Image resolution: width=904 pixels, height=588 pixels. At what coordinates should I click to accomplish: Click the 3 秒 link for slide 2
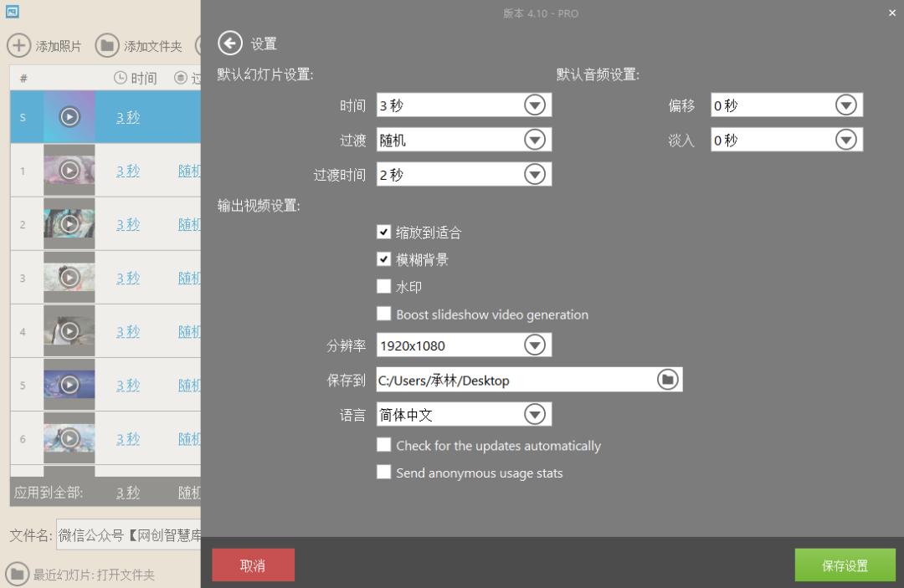128,225
